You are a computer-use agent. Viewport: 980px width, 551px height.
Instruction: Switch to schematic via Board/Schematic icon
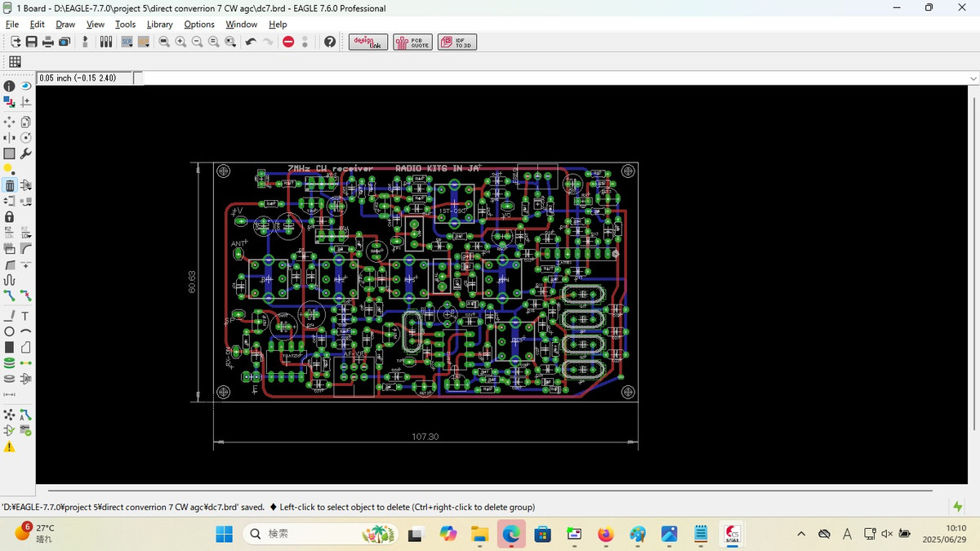(84, 42)
